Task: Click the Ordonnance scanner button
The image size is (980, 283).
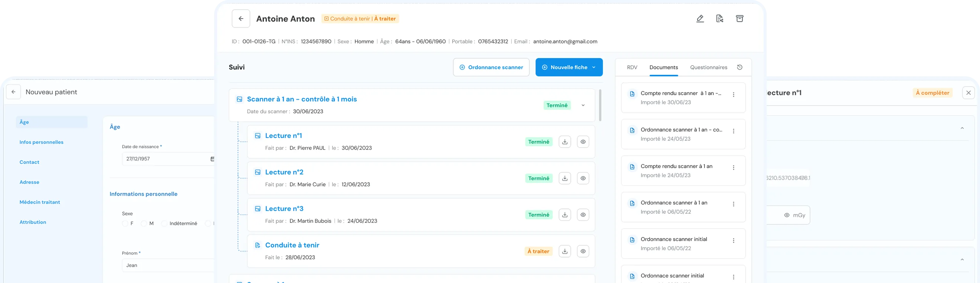Action: (491, 67)
